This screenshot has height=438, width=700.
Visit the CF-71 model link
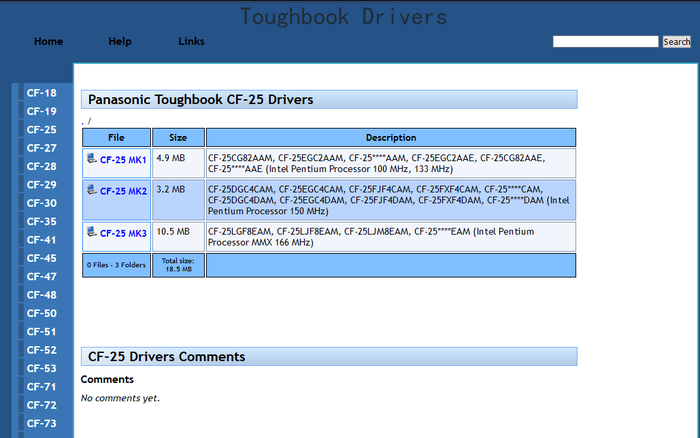[42, 387]
